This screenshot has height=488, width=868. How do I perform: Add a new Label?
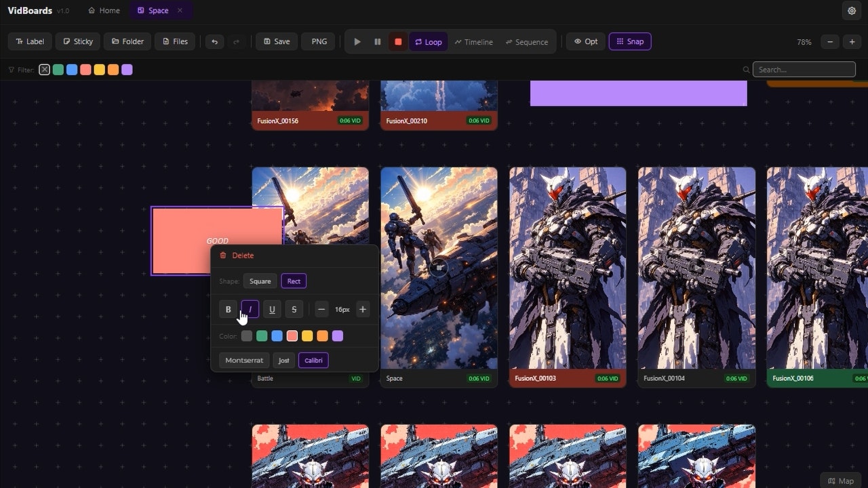tap(30, 41)
